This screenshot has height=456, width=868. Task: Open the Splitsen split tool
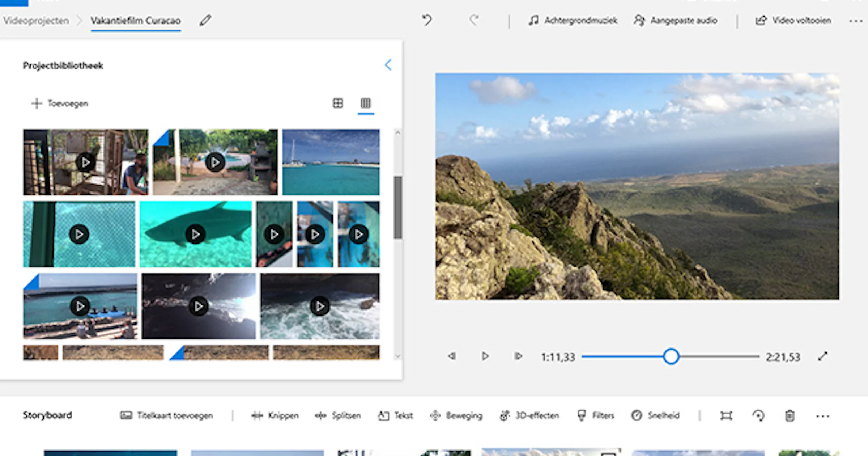click(338, 415)
